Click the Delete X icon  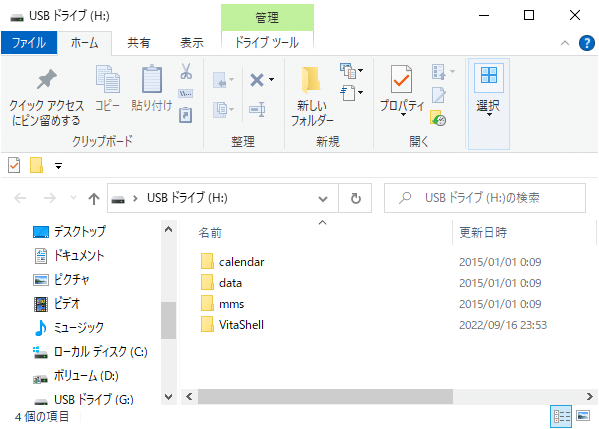point(257,80)
